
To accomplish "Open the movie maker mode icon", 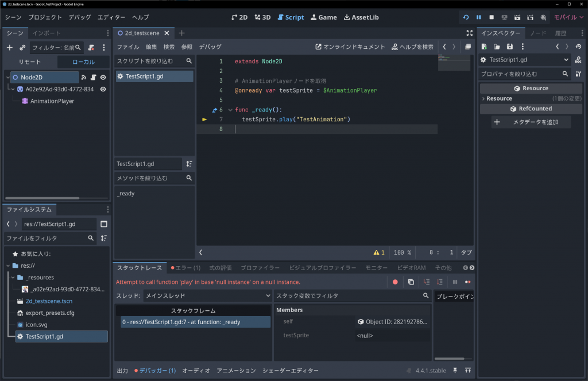I will pyautogui.click(x=543, y=17).
